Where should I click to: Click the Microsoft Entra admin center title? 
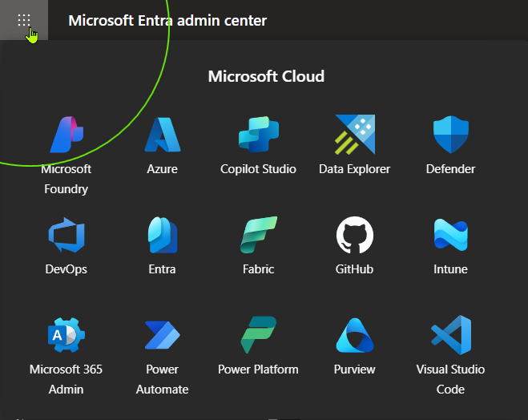click(x=167, y=21)
